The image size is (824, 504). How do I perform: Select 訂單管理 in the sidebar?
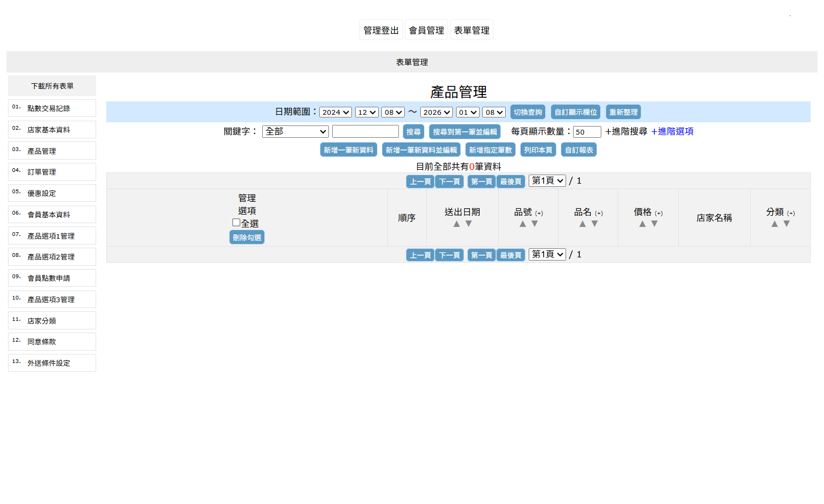pyautogui.click(x=52, y=172)
